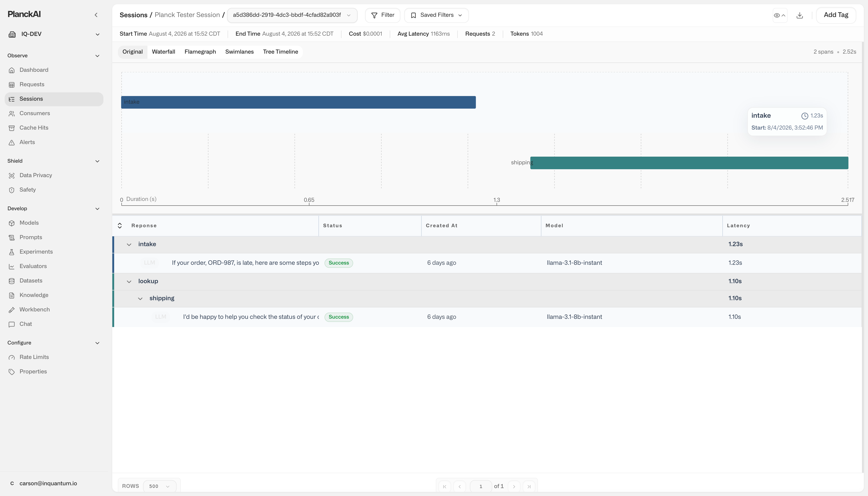Open Chat page
This screenshot has width=868, height=496.
(x=54, y=324)
